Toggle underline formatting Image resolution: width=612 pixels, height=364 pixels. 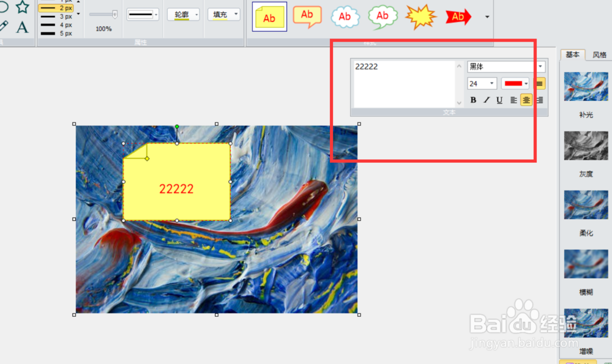(x=499, y=100)
